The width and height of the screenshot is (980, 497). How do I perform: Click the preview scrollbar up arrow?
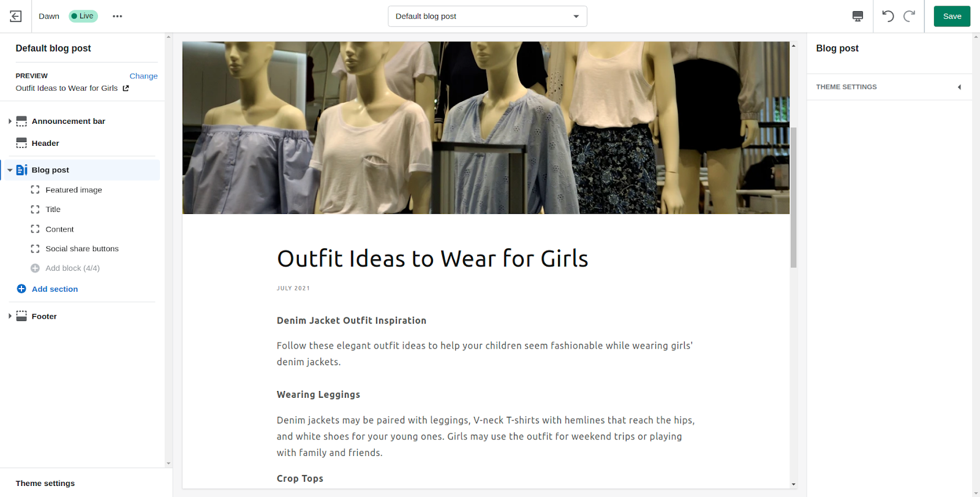[x=793, y=46]
